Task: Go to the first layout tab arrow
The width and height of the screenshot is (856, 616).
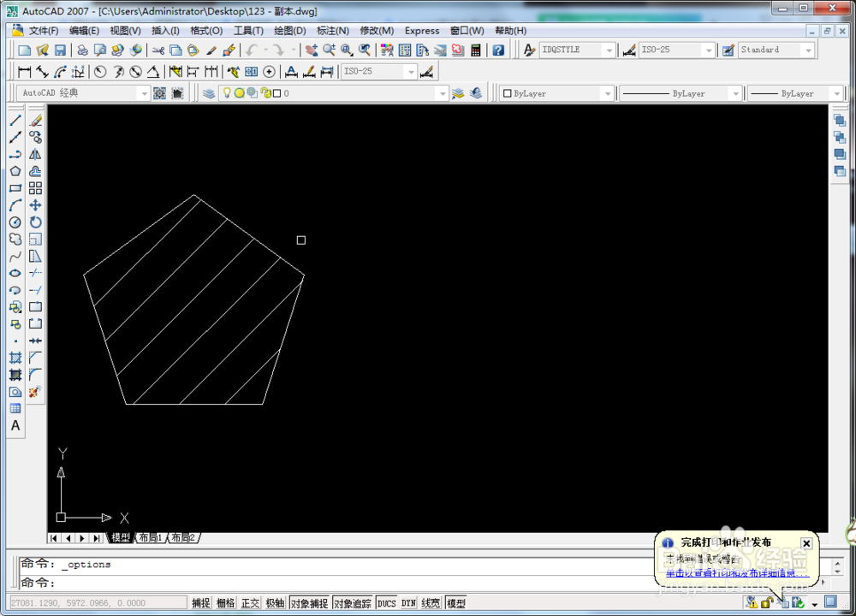Action: (x=53, y=538)
